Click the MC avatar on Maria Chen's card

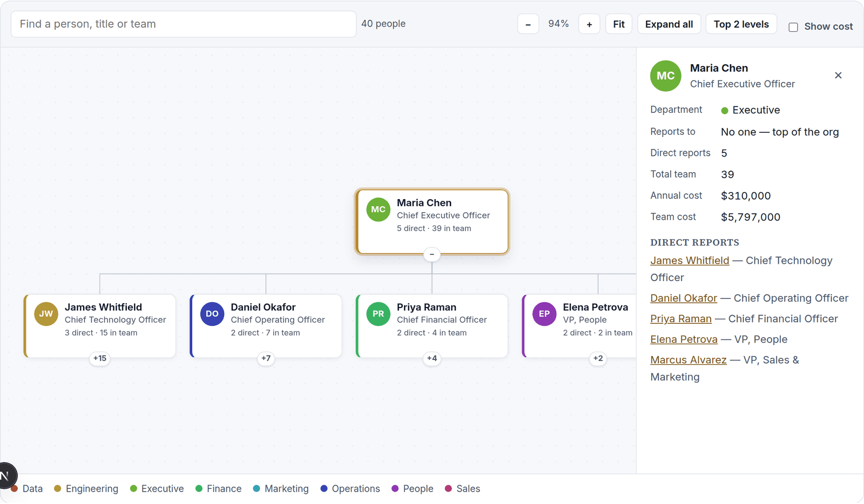click(x=378, y=209)
